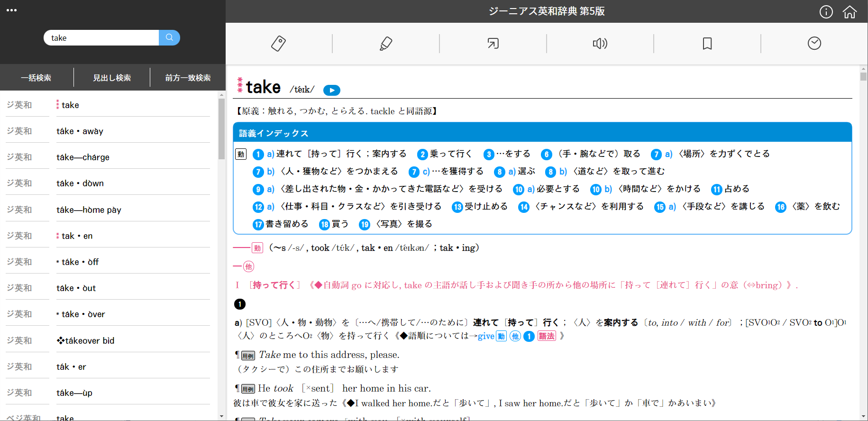
Task: Select the highlighter marker toolbar icon
Action: click(x=386, y=44)
